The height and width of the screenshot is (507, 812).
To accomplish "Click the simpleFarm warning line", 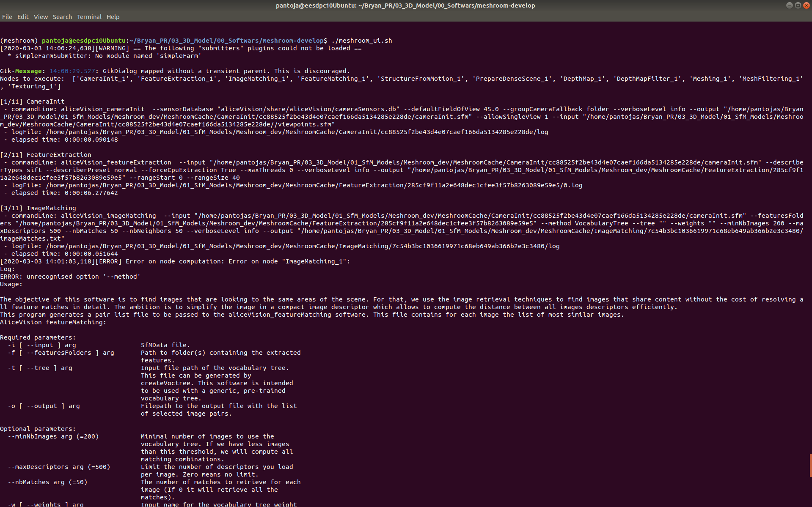I will coord(104,55).
